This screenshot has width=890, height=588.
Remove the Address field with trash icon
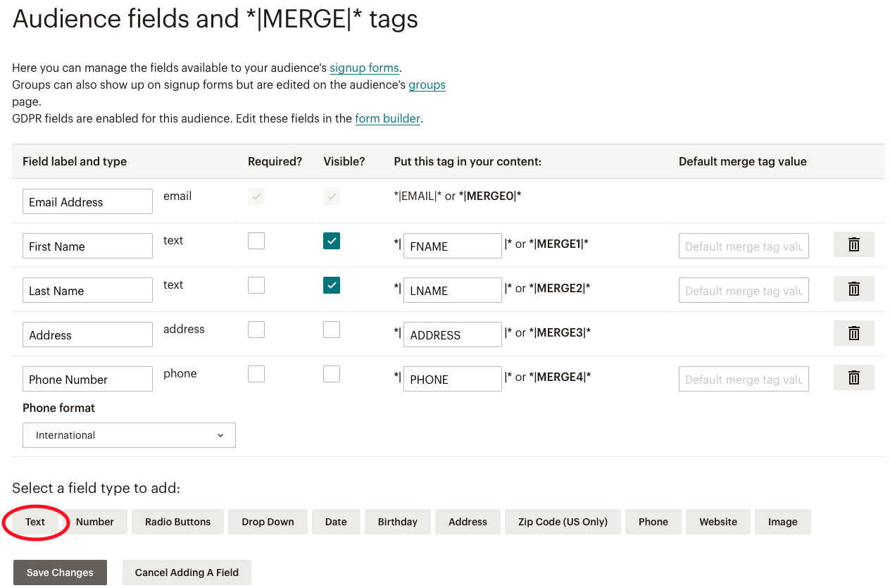point(853,334)
